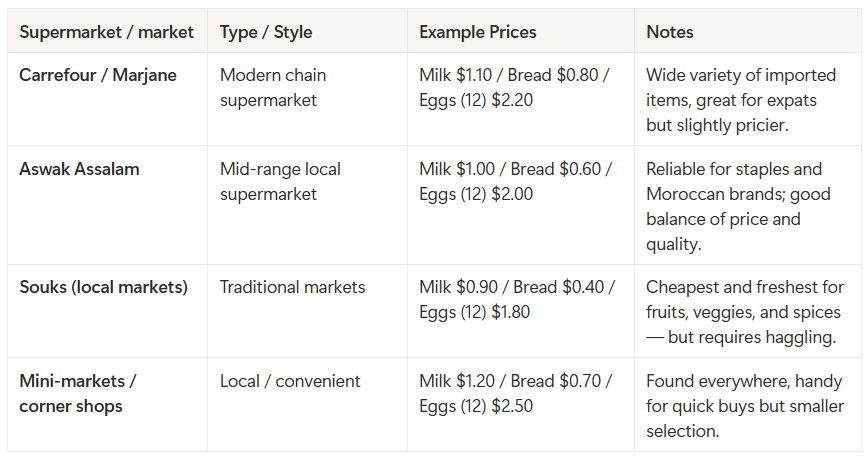Click the "Aswak Assalam" row label
This screenshot has height=457, width=868.
pos(80,169)
